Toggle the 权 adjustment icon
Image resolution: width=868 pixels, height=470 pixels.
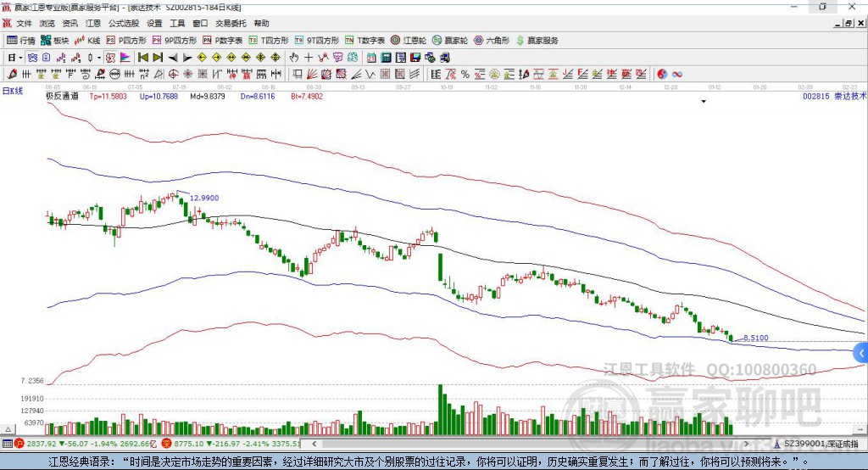pos(110,58)
